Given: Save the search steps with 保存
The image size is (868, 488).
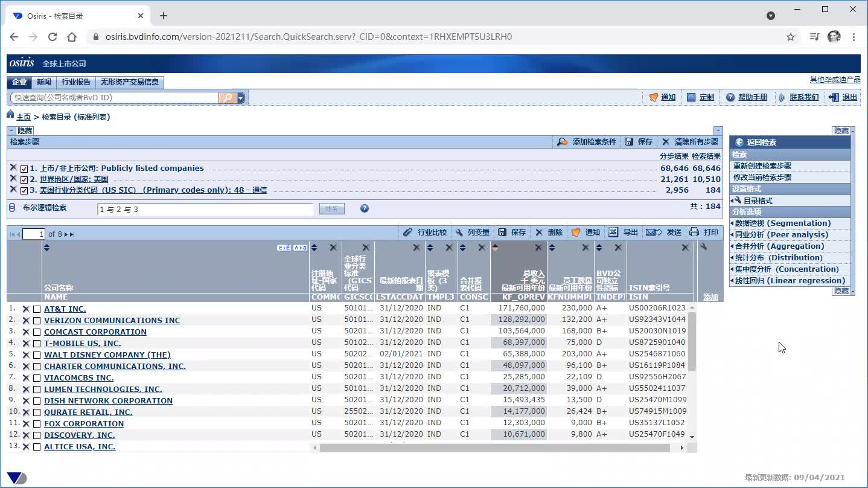Looking at the screenshot, I should pos(639,142).
